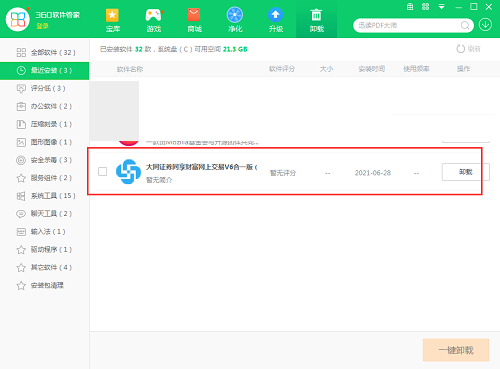Sort by 大小 column header
This screenshot has height=369, width=500.
pos(326,69)
